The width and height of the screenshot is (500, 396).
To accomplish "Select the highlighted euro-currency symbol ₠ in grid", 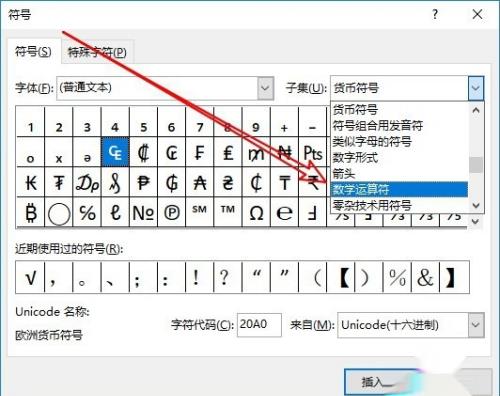I will coord(115,152).
